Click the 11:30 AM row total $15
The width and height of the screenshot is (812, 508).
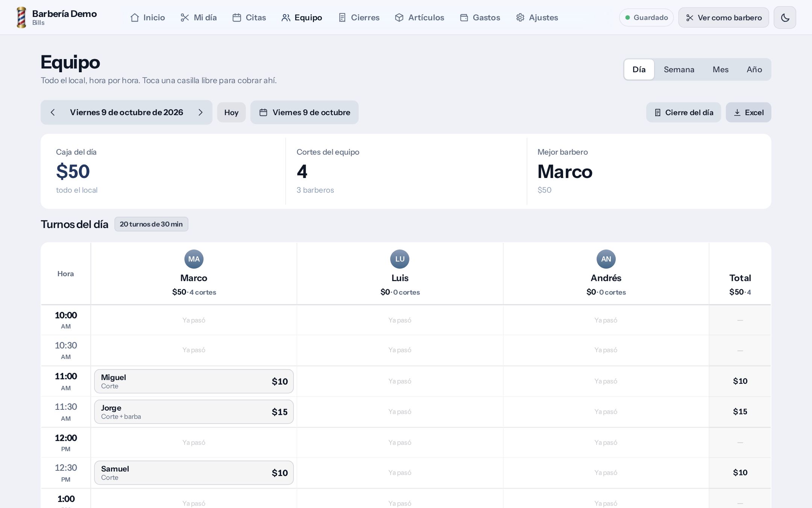click(740, 412)
